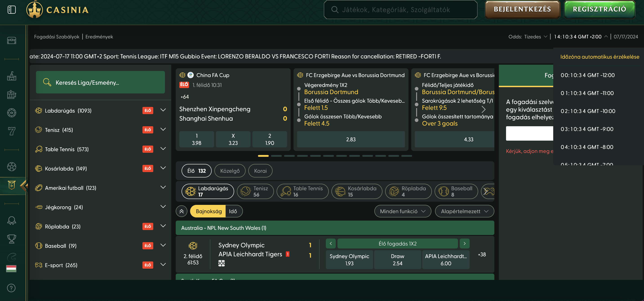Click the second carousel slide indicator
The width and height of the screenshot is (644, 301).
276,156
